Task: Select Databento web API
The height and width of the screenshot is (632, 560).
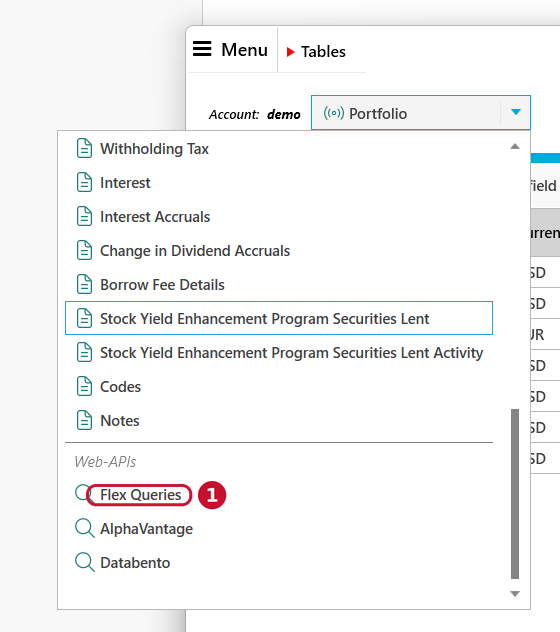Action: tap(135, 563)
